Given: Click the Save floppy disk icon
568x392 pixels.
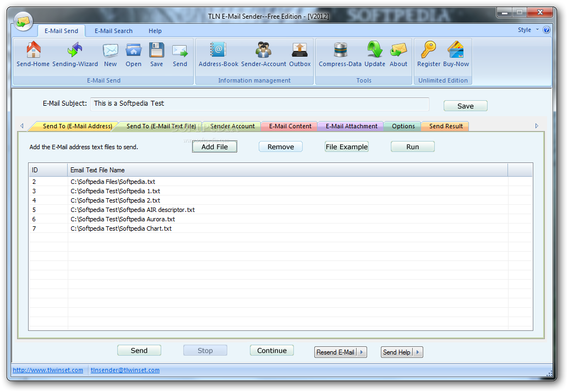Looking at the screenshot, I should (156, 54).
